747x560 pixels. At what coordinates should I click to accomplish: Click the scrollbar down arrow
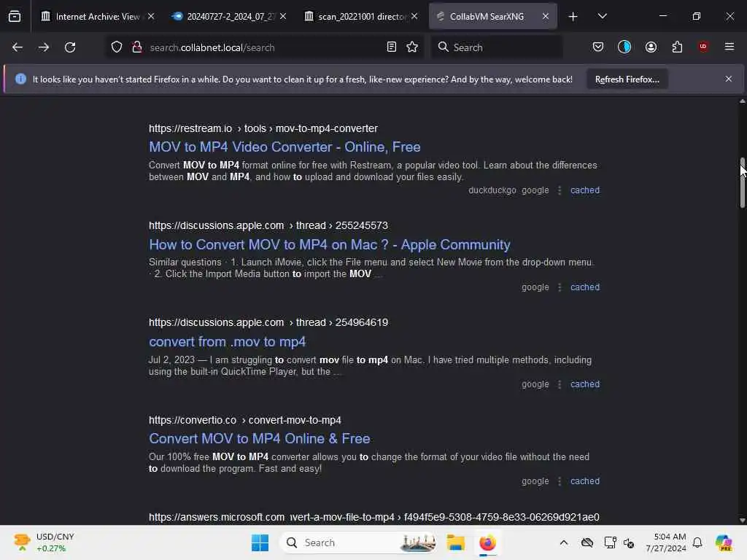pyautogui.click(x=742, y=521)
